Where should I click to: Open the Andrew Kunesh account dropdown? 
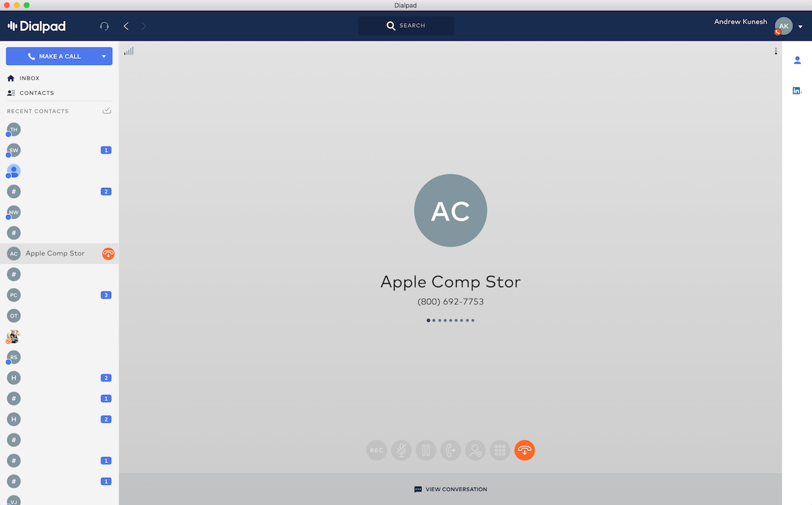[x=800, y=26]
